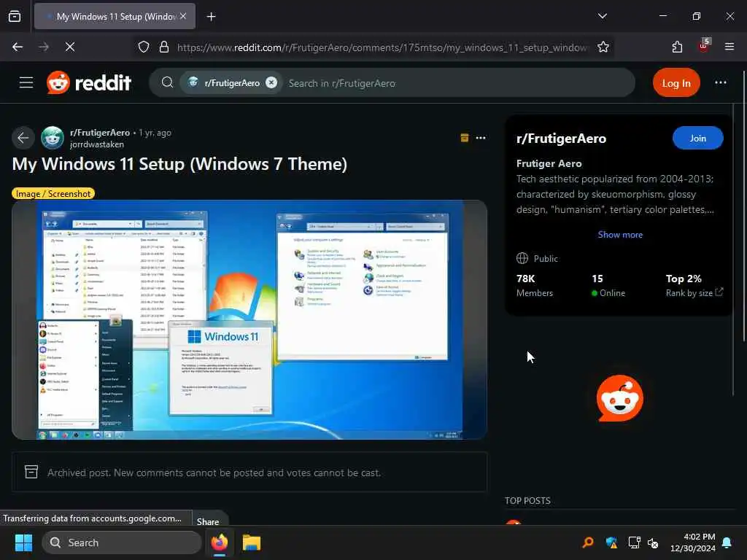Click the reddit.com URL in address bar
The image size is (747, 560).
coord(382,47)
